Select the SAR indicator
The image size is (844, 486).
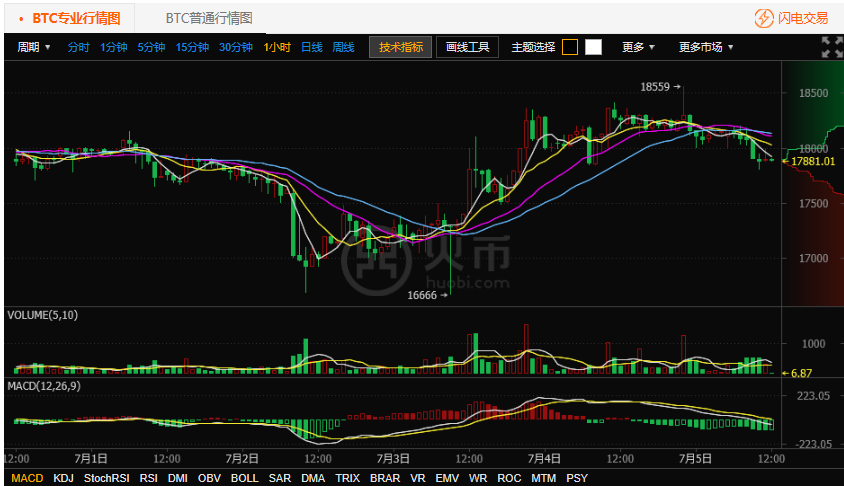coord(280,478)
